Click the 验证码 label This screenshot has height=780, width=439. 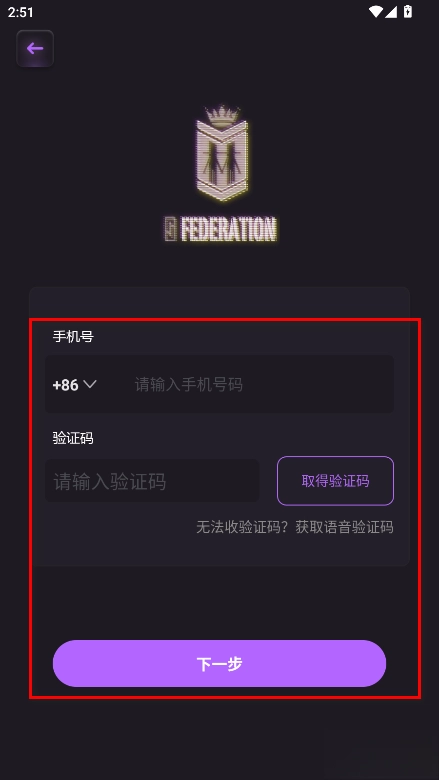[73, 438]
